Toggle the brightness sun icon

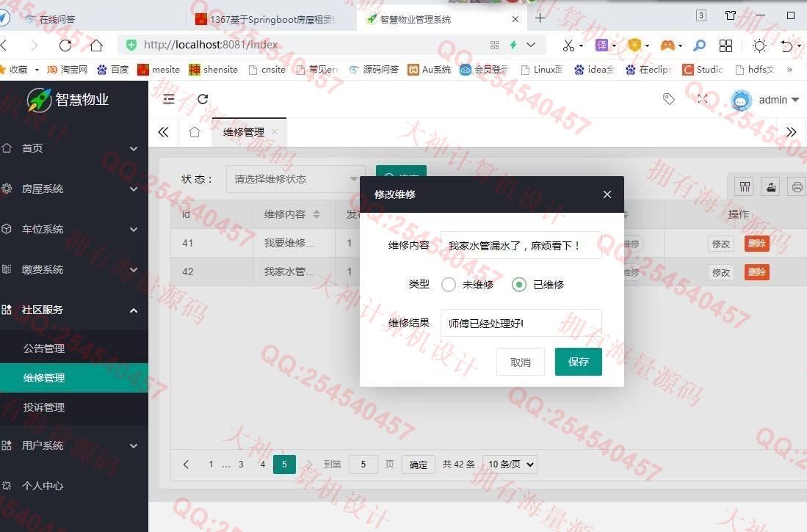tap(760, 45)
